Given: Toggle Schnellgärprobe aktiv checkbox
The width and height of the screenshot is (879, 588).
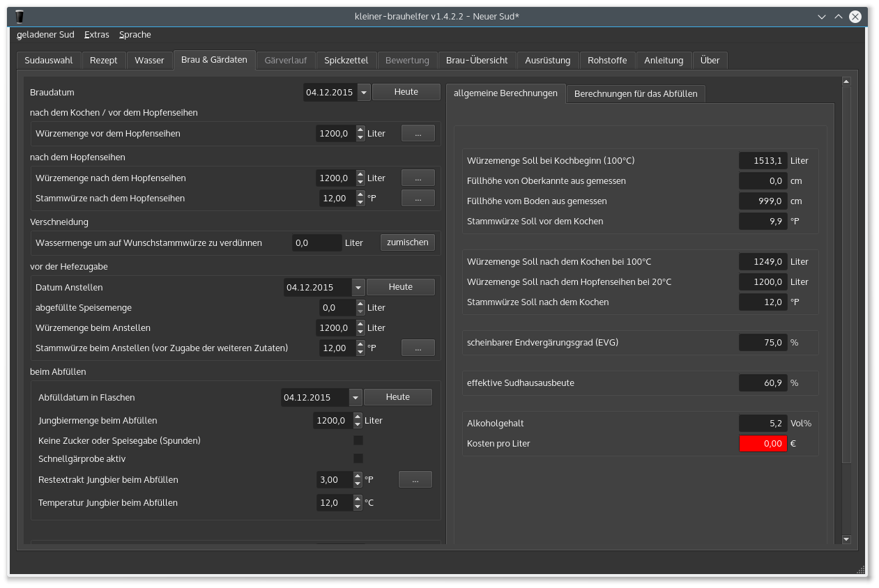Looking at the screenshot, I should point(358,458).
